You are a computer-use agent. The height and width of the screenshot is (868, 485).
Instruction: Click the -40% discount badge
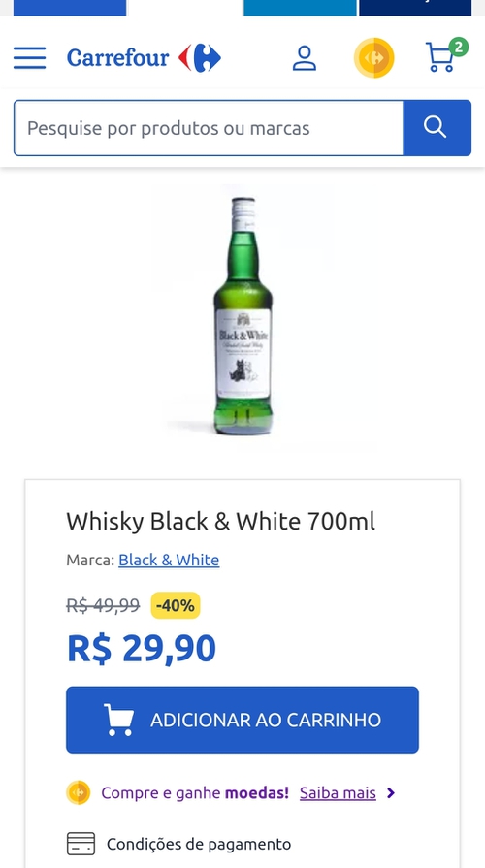(176, 605)
